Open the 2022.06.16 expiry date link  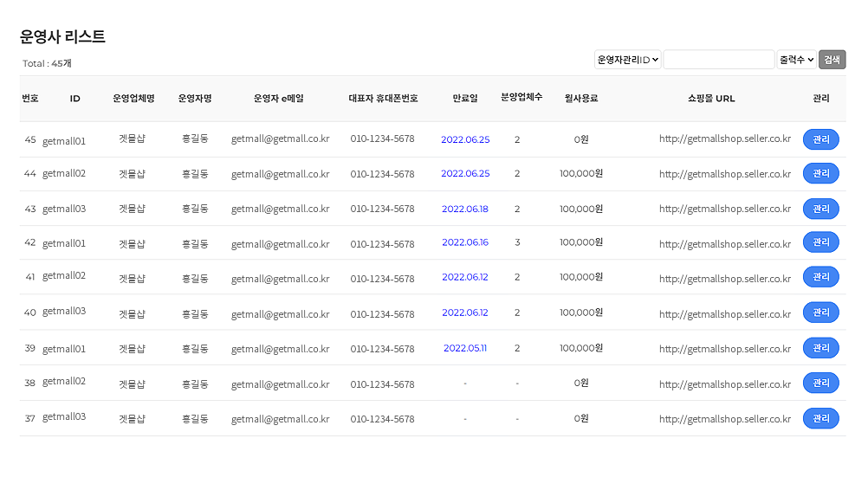[465, 242]
